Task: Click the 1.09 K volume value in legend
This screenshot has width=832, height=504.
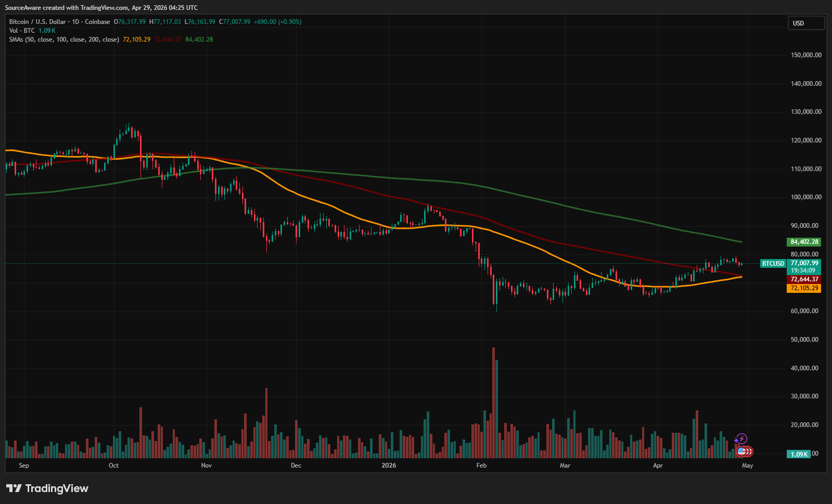Action: pyautogui.click(x=47, y=31)
